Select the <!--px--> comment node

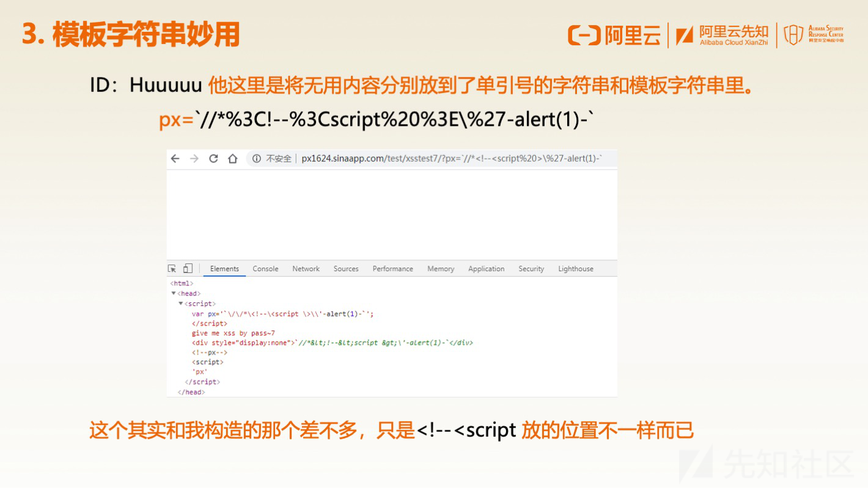(210, 352)
